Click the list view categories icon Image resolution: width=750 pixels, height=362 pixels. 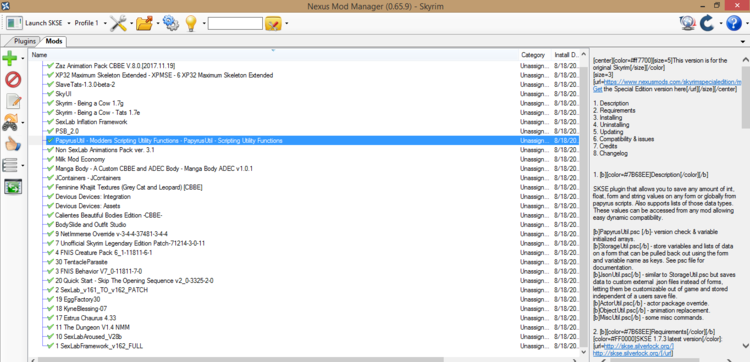(10, 165)
